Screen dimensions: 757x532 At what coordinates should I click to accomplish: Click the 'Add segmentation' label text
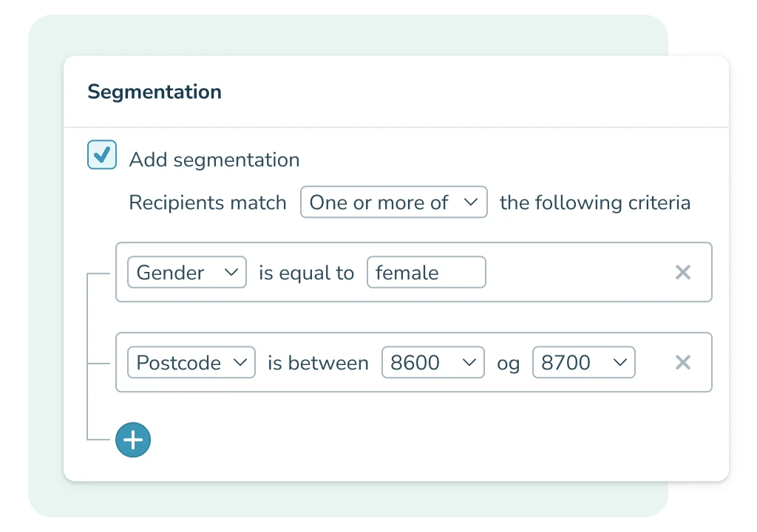pos(214,160)
